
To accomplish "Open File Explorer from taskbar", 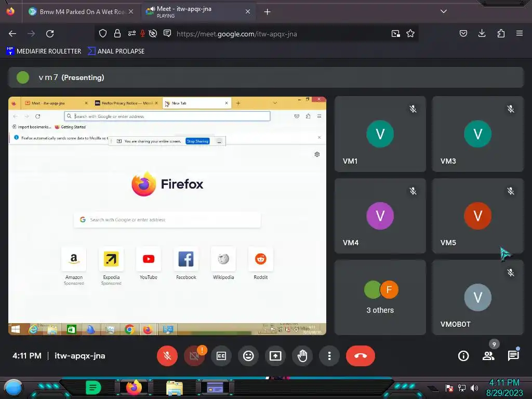I will click(175, 388).
